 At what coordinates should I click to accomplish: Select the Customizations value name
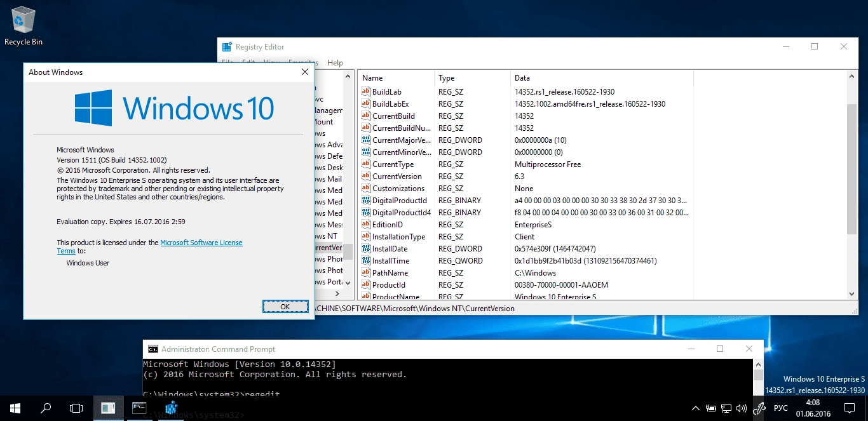(x=398, y=188)
